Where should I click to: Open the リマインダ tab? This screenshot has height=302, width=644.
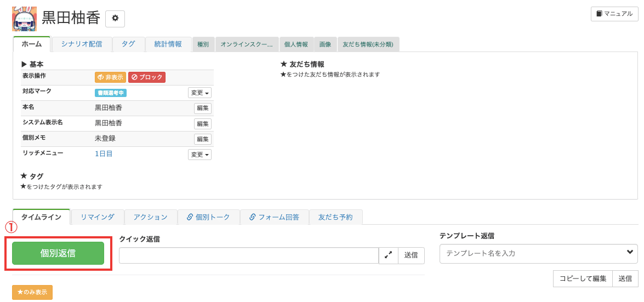pyautogui.click(x=98, y=217)
